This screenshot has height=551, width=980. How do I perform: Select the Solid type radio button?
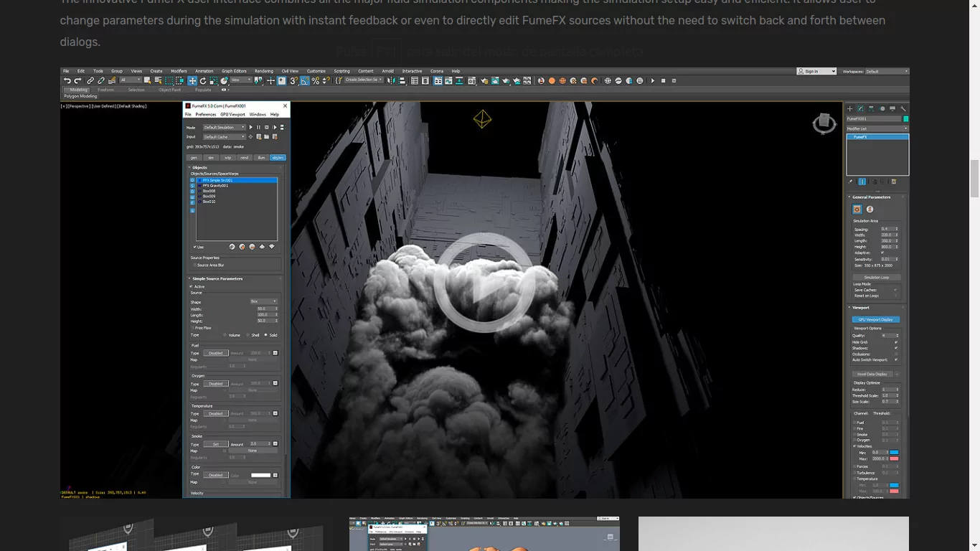[265, 335]
